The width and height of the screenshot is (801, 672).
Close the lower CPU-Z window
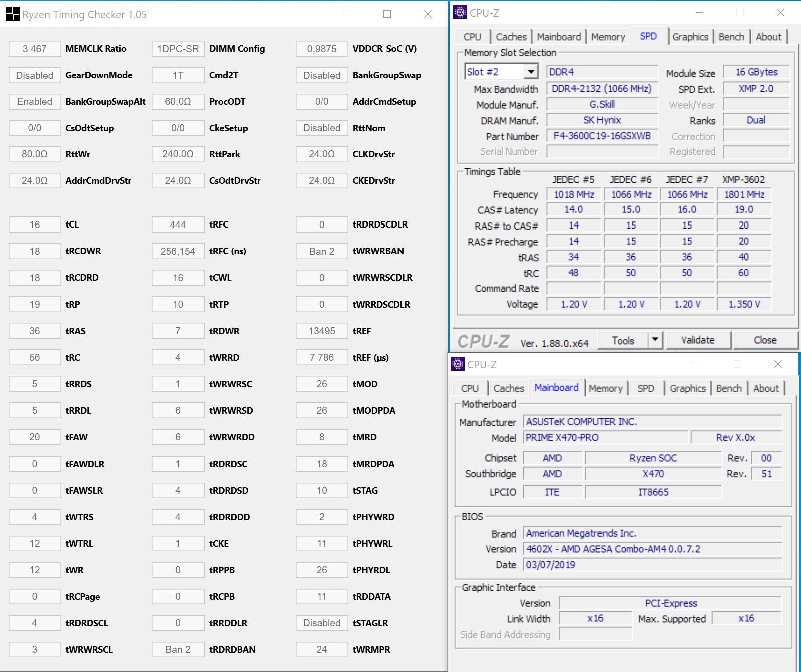click(x=778, y=364)
